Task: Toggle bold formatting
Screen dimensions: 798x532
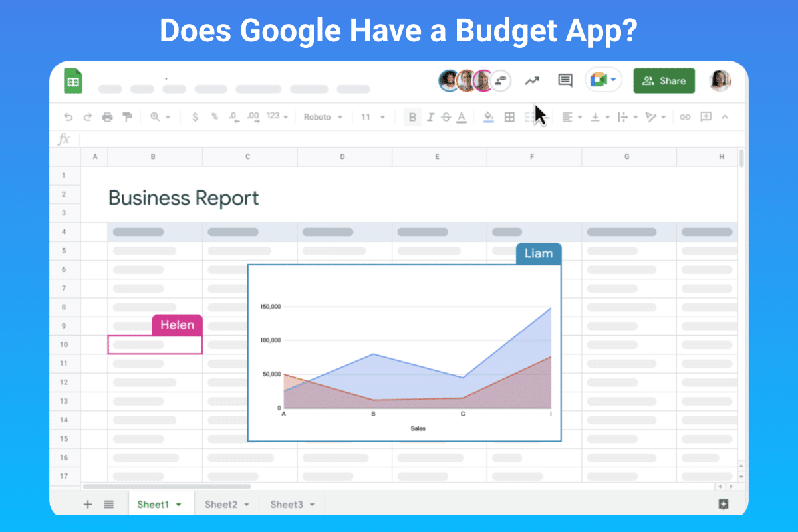Action: [412, 117]
